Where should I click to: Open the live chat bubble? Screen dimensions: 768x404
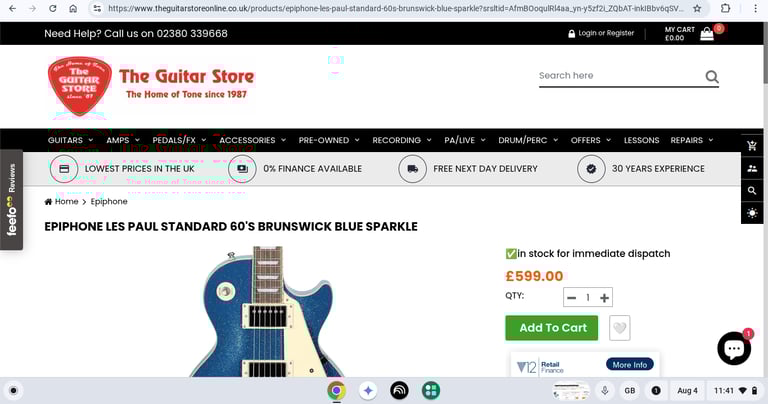click(x=734, y=348)
